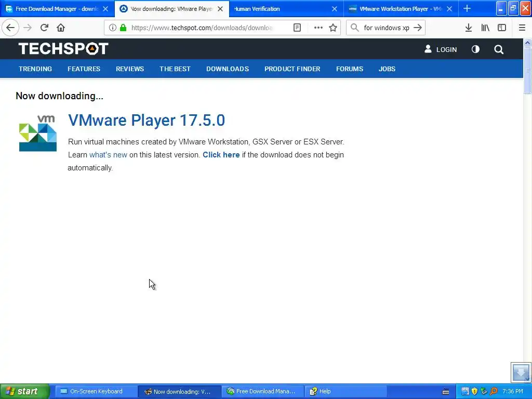Open the Firefox hamburger menu
532x399 pixels.
pyautogui.click(x=522, y=28)
